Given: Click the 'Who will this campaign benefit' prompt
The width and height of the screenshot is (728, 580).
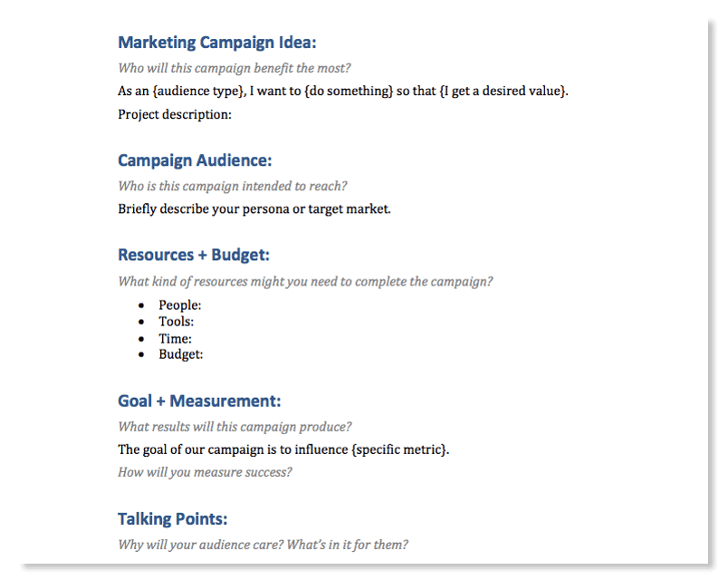Looking at the screenshot, I should point(234,68).
